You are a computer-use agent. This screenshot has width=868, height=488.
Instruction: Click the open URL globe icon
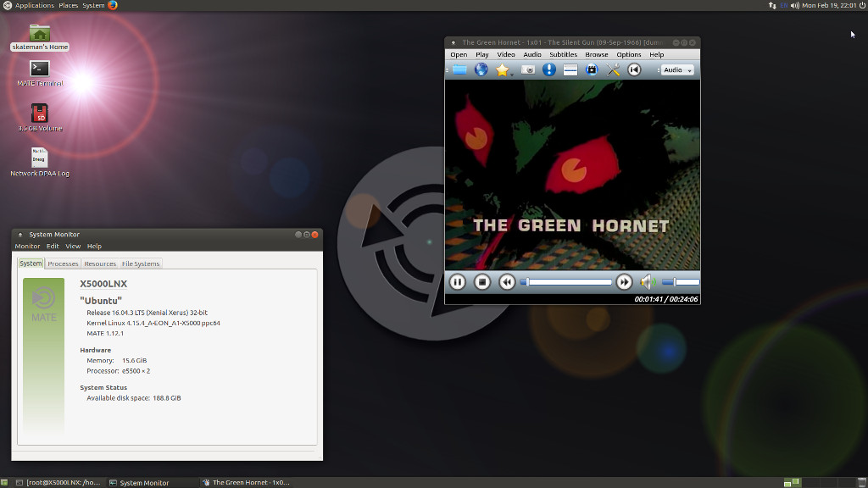tap(481, 69)
